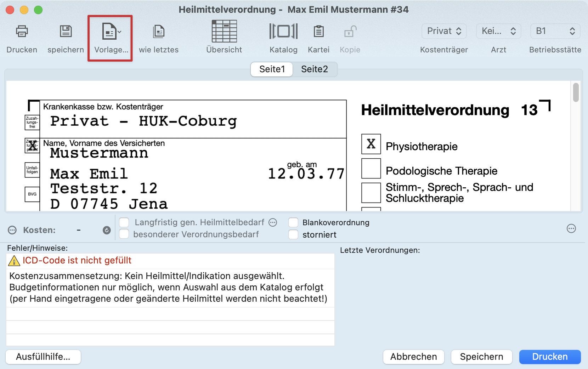Screen dimensions: 588x369
Task: Click the surname field 'Mustermann'
Action: (x=99, y=153)
